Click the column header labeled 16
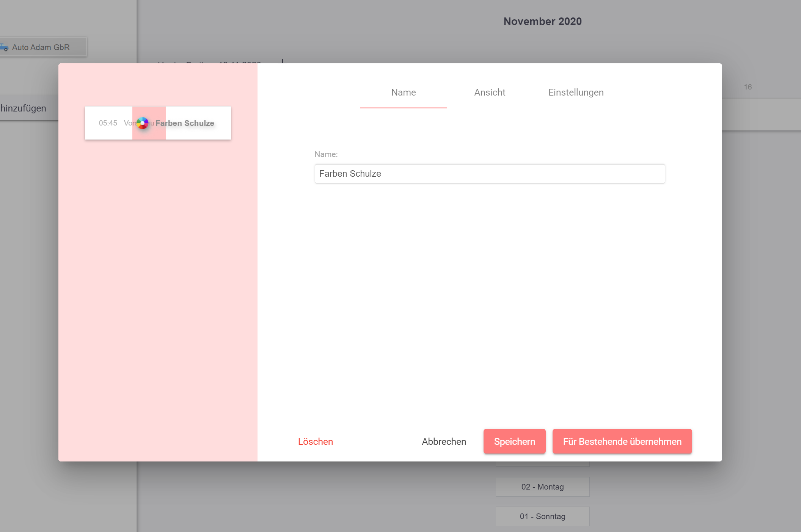This screenshot has width=801, height=532. pos(748,87)
